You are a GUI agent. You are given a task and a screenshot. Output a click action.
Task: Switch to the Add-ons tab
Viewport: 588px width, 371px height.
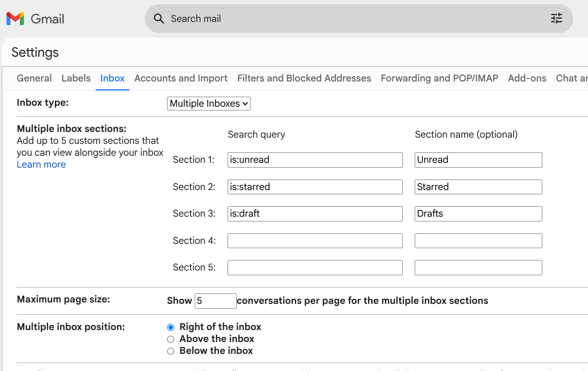click(x=527, y=78)
